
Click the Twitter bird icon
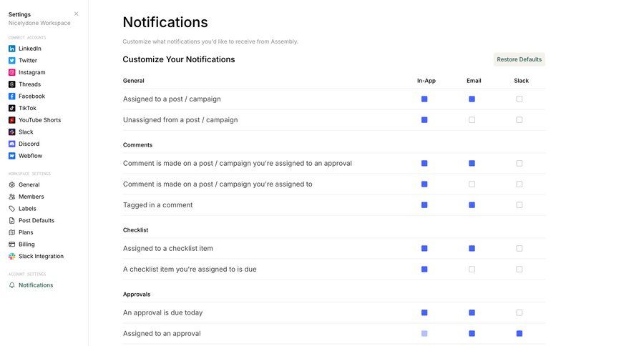12,60
